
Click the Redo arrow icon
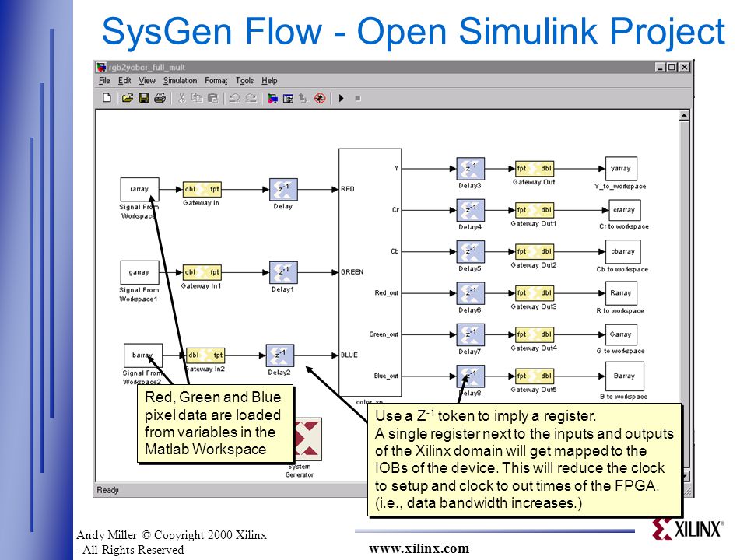(x=251, y=98)
